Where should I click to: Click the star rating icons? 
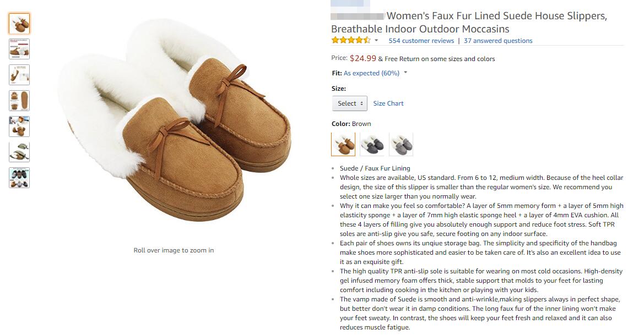pyautogui.click(x=351, y=41)
